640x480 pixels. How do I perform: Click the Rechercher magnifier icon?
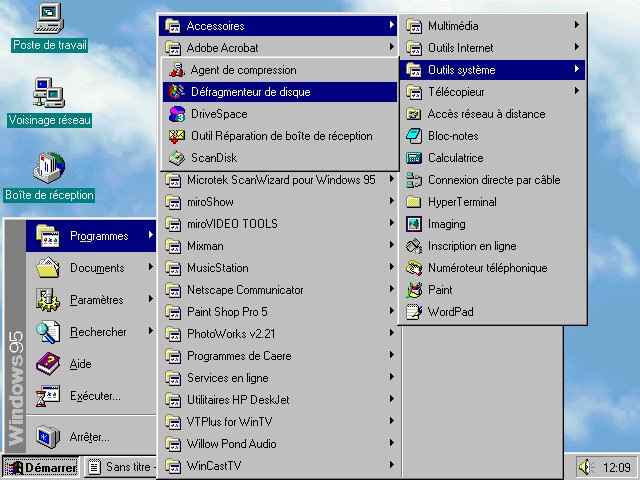[48, 332]
